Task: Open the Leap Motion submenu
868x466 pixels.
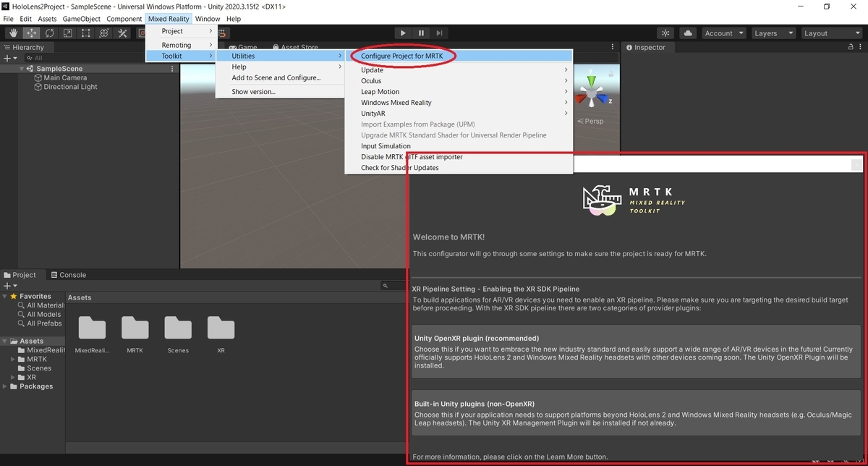Action: click(459, 92)
